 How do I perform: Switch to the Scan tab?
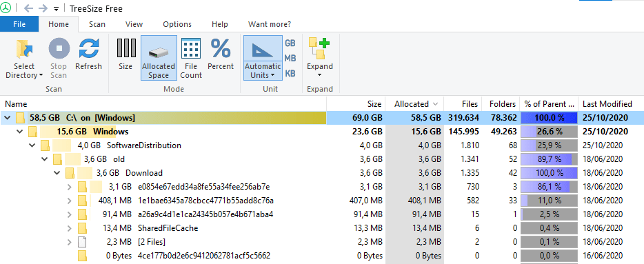pyautogui.click(x=97, y=24)
